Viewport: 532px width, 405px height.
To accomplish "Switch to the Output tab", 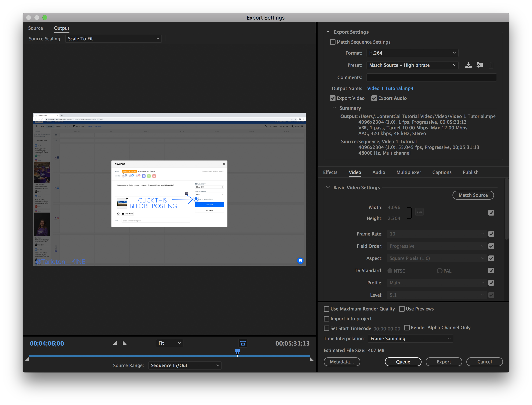I will (62, 28).
